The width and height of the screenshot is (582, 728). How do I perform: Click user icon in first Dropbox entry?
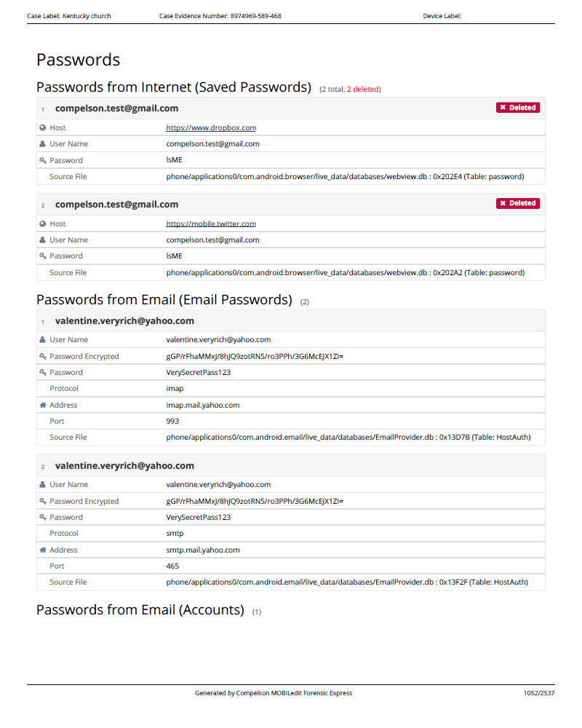(x=43, y=144)
